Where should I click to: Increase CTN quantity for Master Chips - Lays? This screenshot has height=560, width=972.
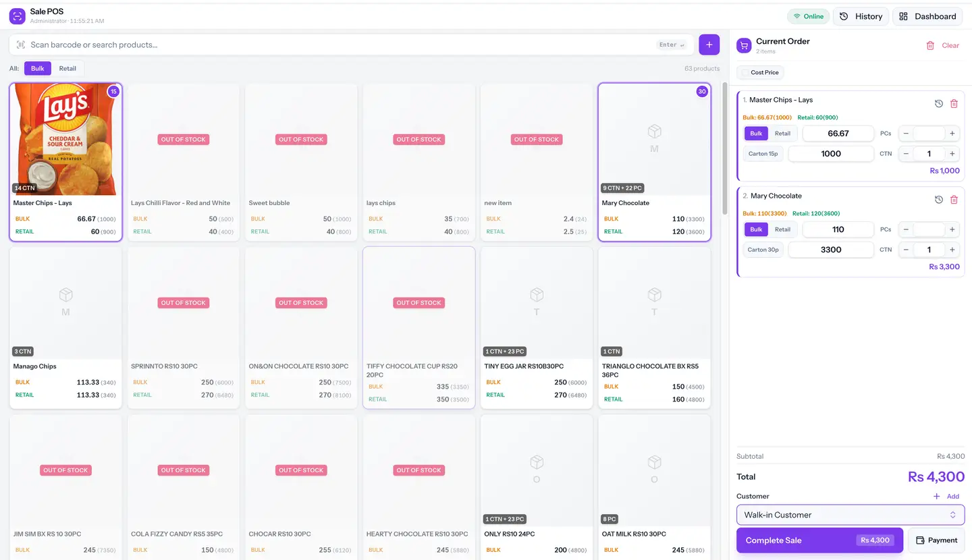952,154
